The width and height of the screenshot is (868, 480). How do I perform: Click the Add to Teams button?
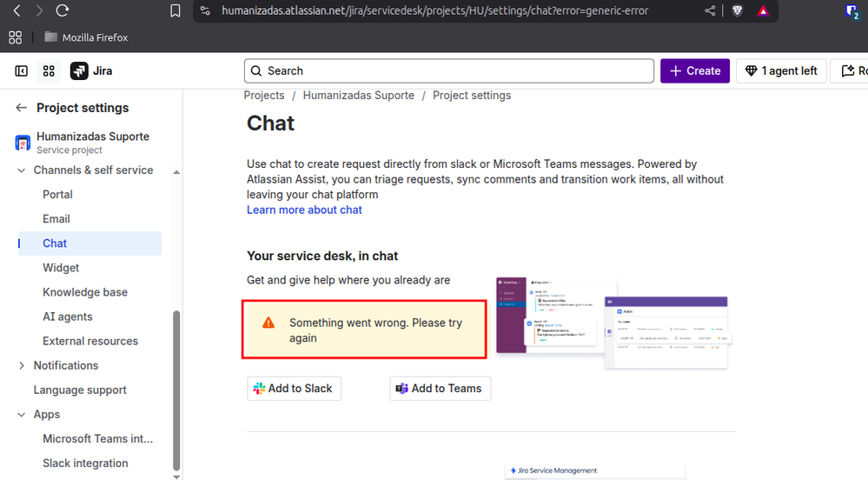pyautogui.click(x=441, y=389)
